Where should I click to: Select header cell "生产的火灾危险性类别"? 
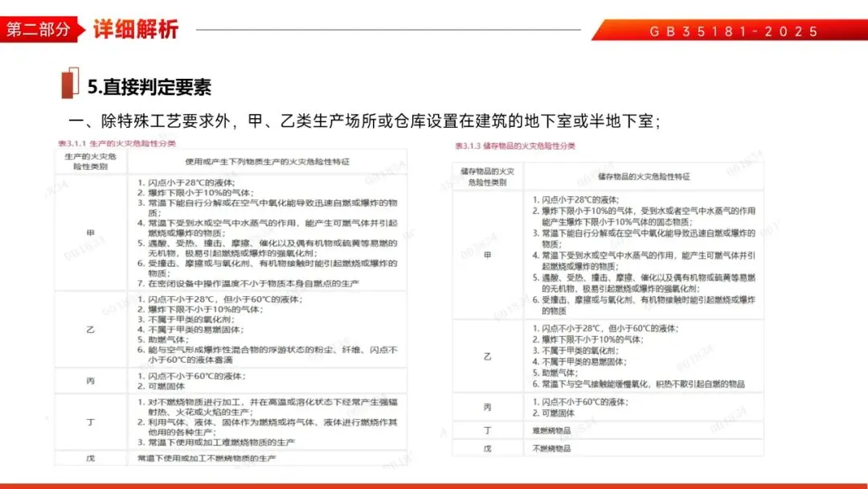point(91,161)
